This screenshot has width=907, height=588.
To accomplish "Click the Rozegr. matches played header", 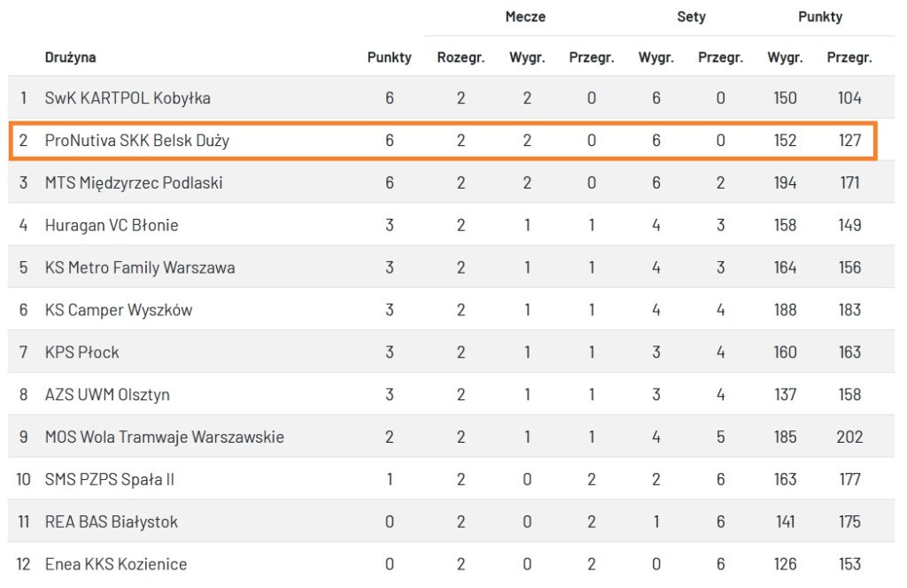I will click(x=461, y=58).
